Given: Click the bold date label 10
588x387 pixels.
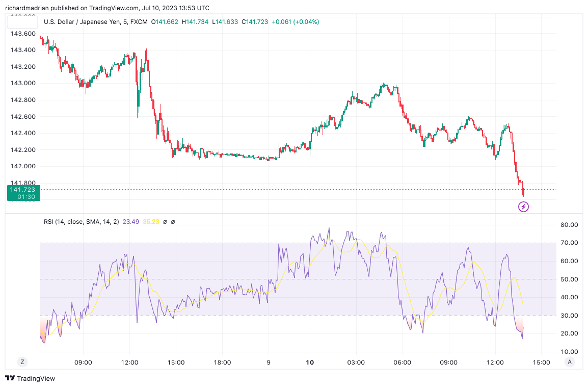Looking at the screenshot, I should (x=310, y=362).
